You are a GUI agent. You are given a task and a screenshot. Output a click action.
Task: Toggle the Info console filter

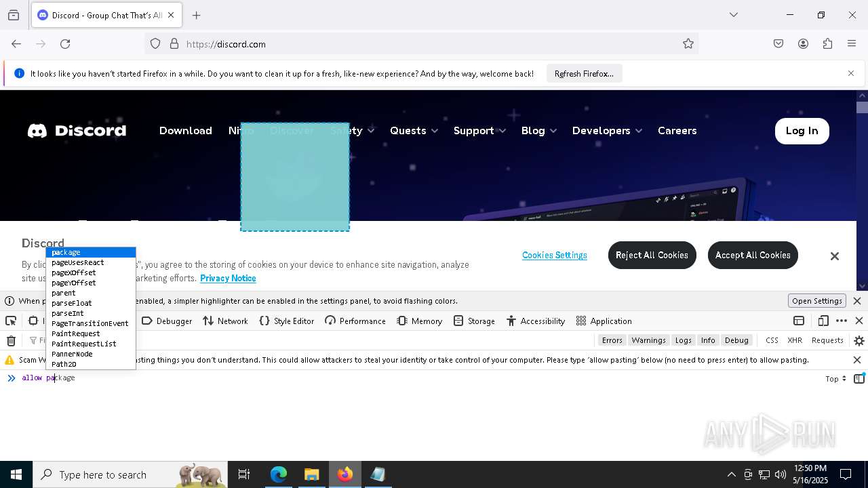708,340
